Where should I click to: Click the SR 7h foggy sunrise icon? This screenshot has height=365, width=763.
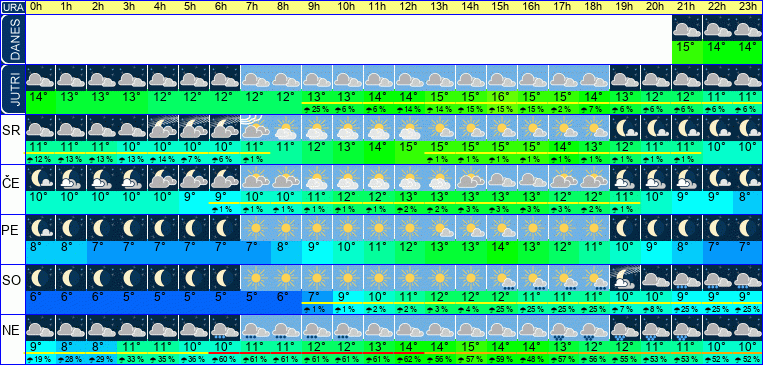[255, 128]
